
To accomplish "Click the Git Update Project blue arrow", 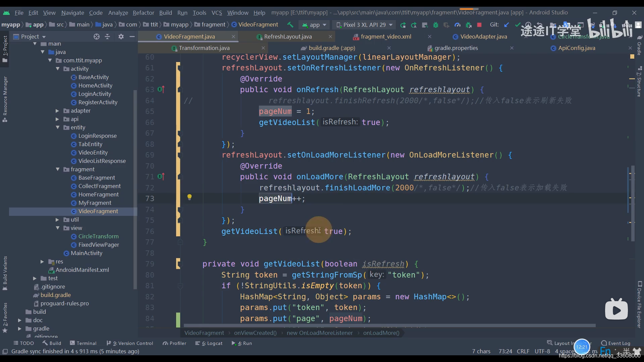I will [x=507, y=25].
